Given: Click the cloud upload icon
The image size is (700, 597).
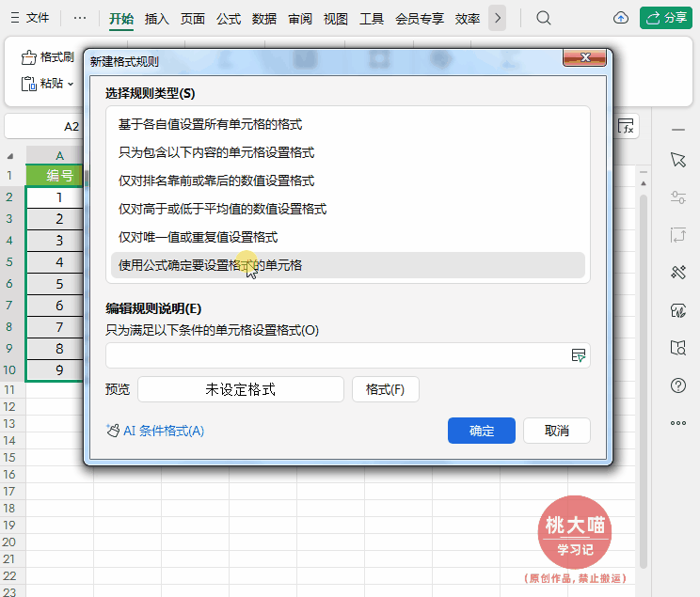Looking at the screenshot, I should 621,18.
